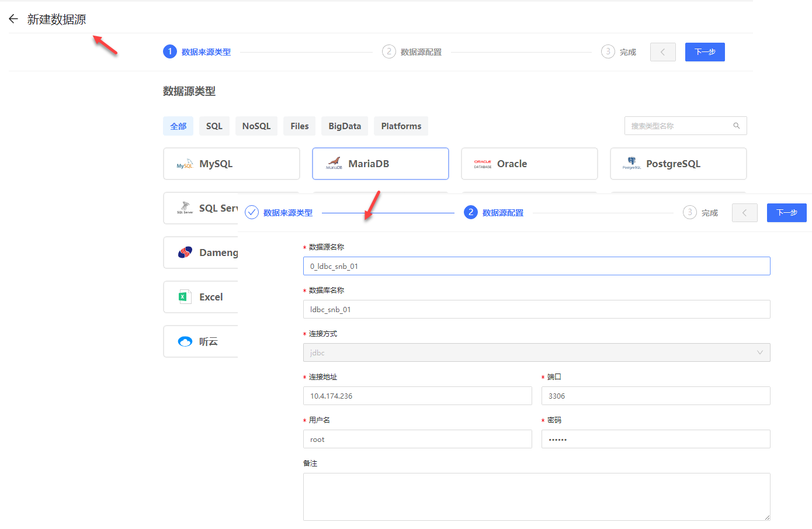The width and height of the screenshot is (812, 529).
Task: Click the green Excel file icon
Action: point(185,297)
